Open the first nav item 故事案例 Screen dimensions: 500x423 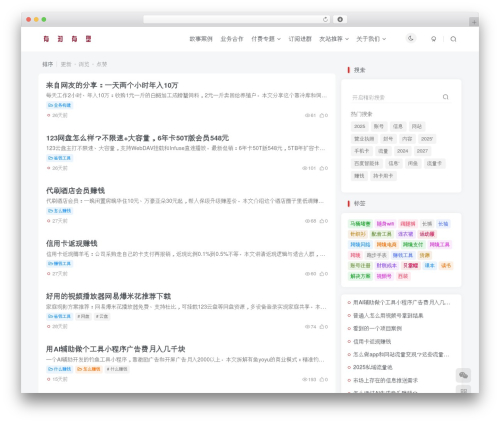click(x=201, y=39)
